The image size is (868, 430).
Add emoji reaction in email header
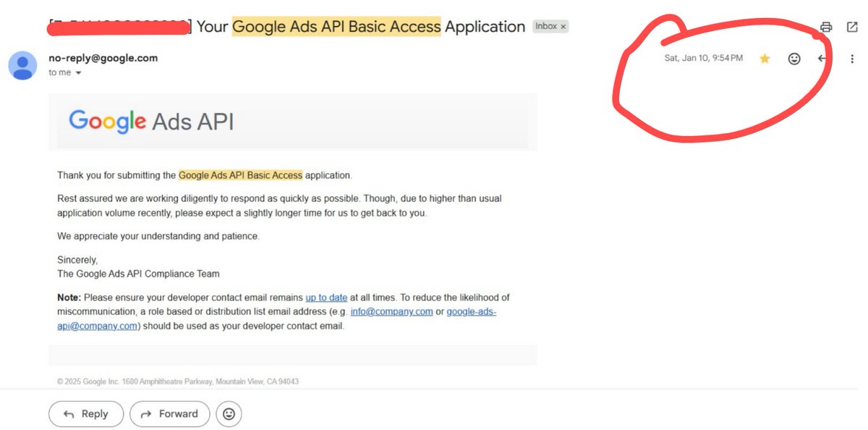pyautogui.click(x=794, y=59)
